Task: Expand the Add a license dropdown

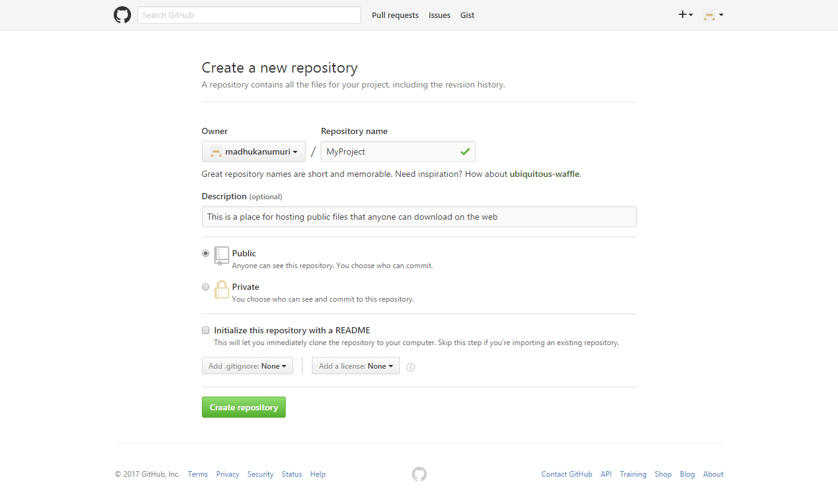Action: pyautogui.click(x=356, y=366)
